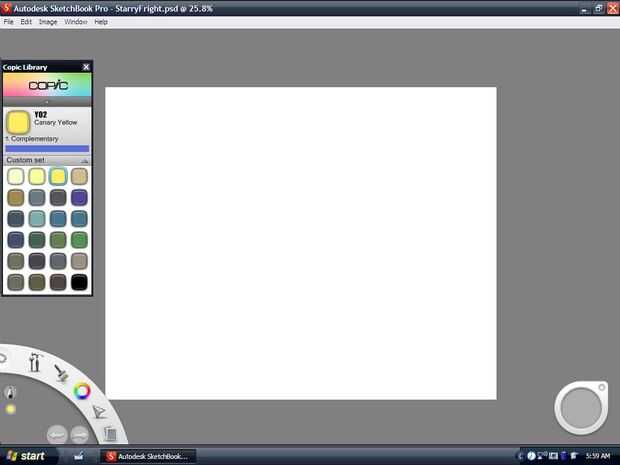620x465 pixels.
Task: Open the Window menu
Action: pyautogui.click(x=76, y=22)
